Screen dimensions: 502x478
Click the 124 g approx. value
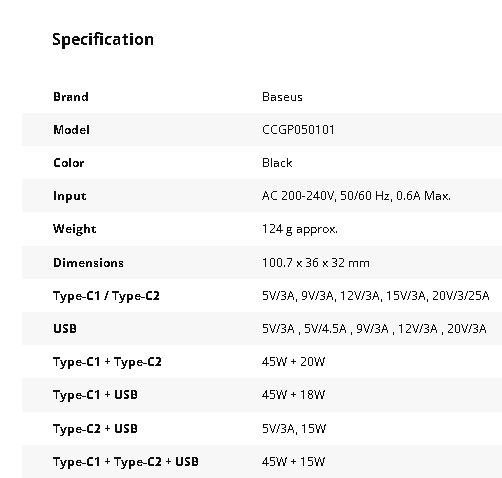300,229
